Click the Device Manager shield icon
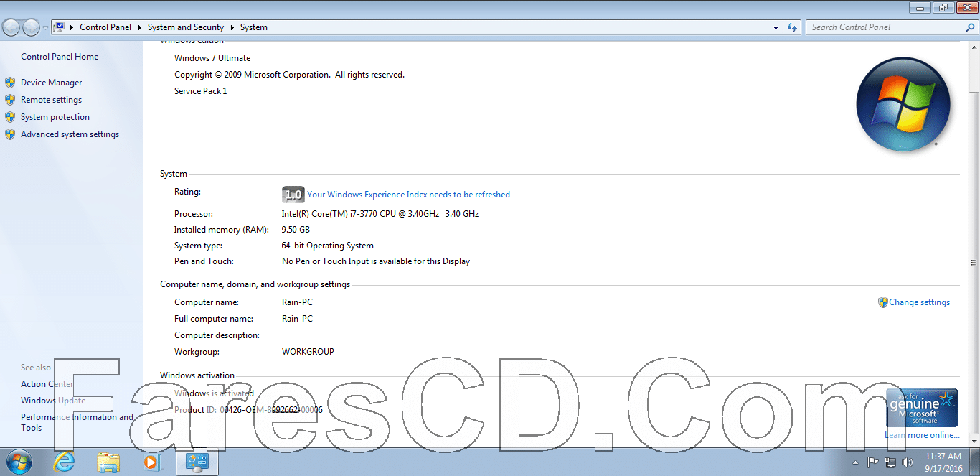The image size is (980, 476). 10,83
